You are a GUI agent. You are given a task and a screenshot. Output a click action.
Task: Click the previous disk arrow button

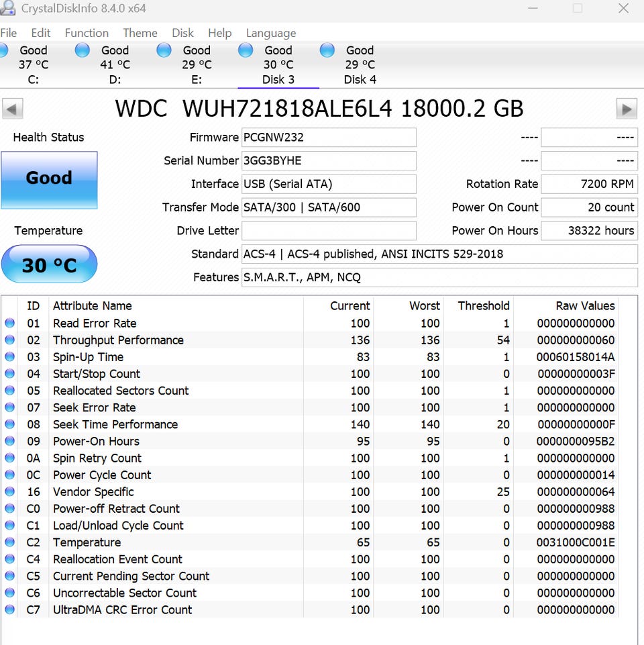[12, 109]
